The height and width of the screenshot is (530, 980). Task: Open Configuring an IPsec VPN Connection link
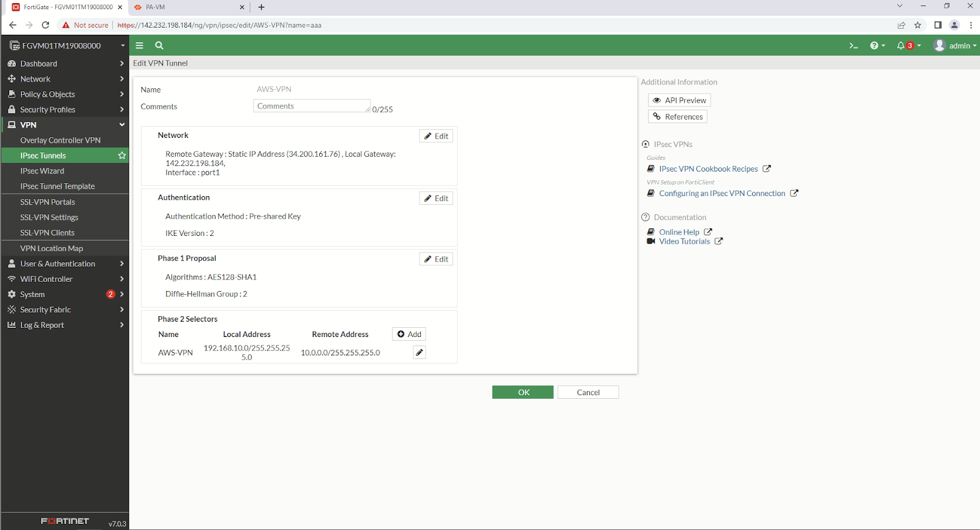pos(722,193)
